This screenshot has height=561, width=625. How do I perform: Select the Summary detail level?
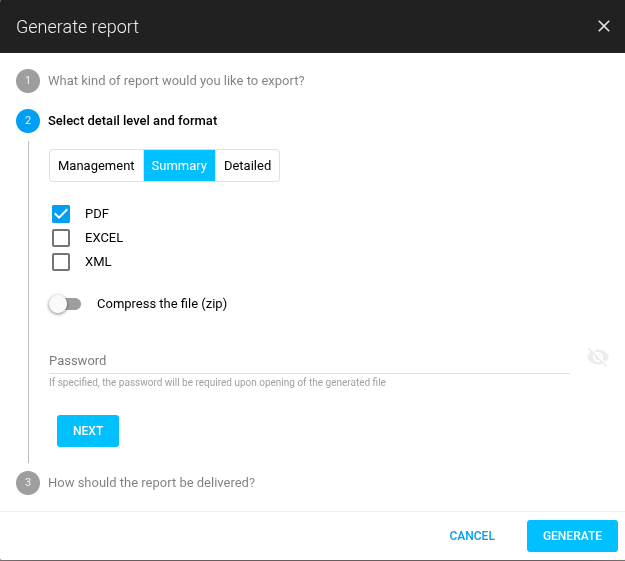click(179, 166)
